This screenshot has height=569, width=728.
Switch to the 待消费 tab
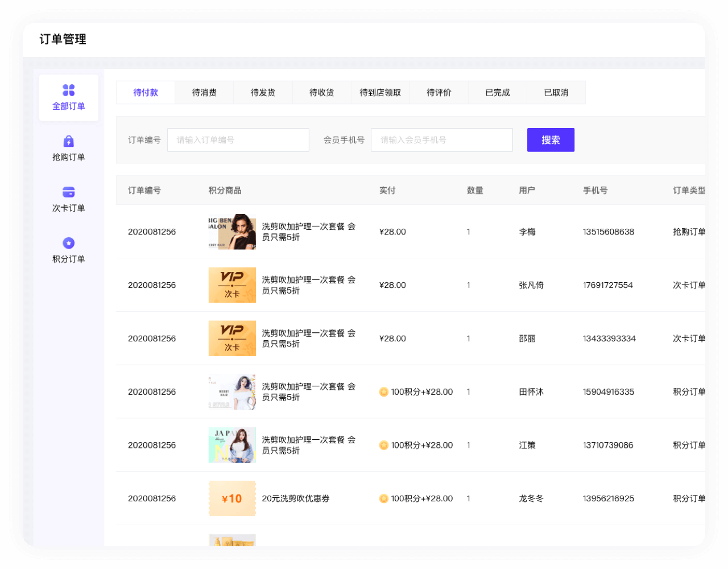[x=204, y=93]
